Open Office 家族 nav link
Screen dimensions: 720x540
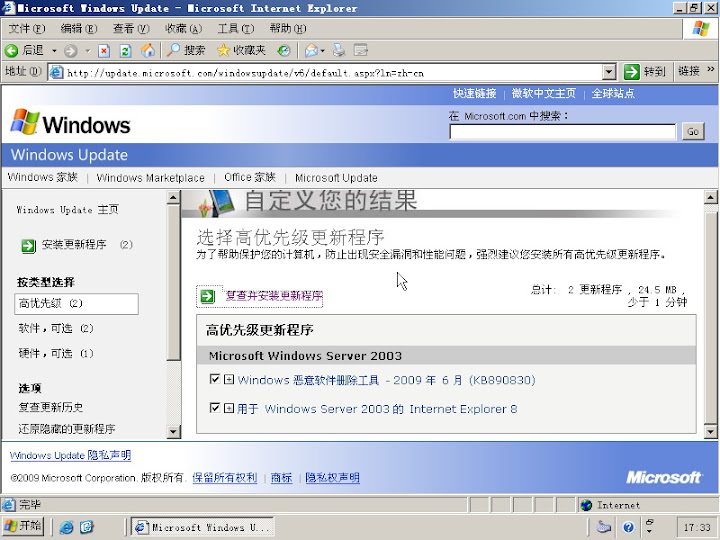tap(250, 177)
